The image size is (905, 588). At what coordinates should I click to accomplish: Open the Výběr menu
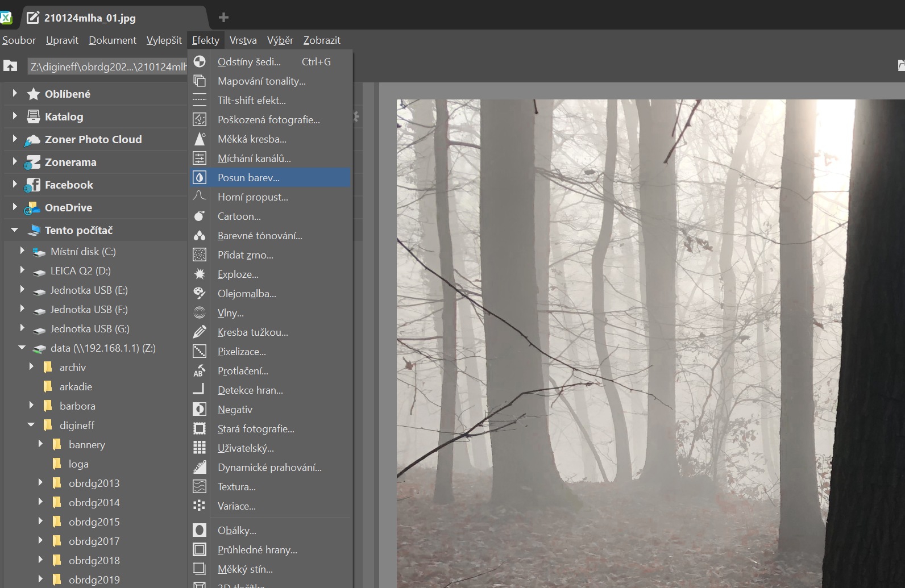280,40
